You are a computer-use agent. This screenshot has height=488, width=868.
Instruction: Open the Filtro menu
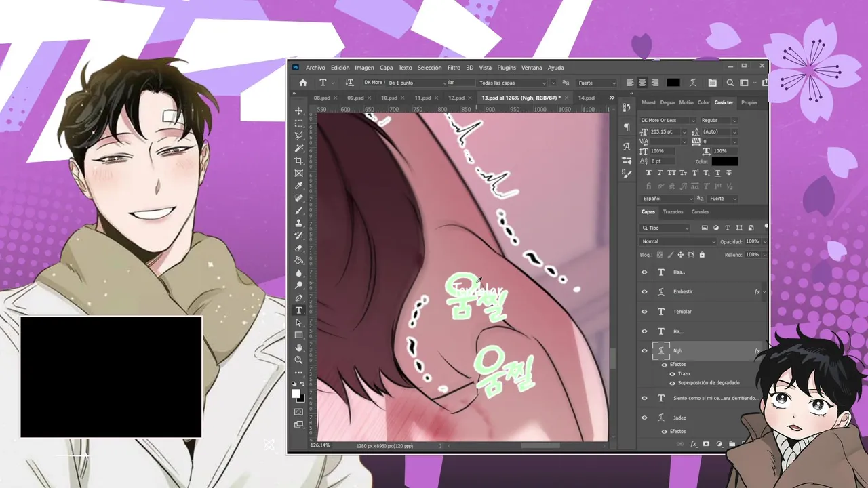pyautogui.click(x=454, y=68)
